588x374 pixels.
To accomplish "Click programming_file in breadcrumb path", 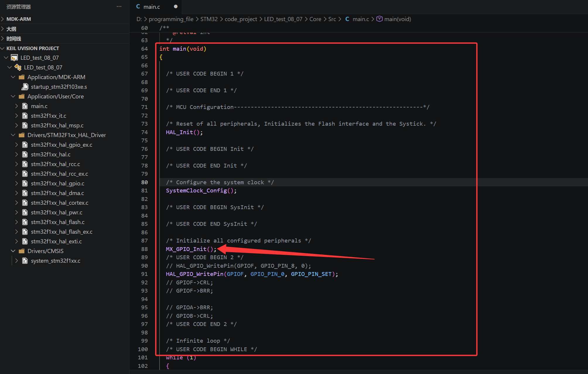I will (171, 19).
